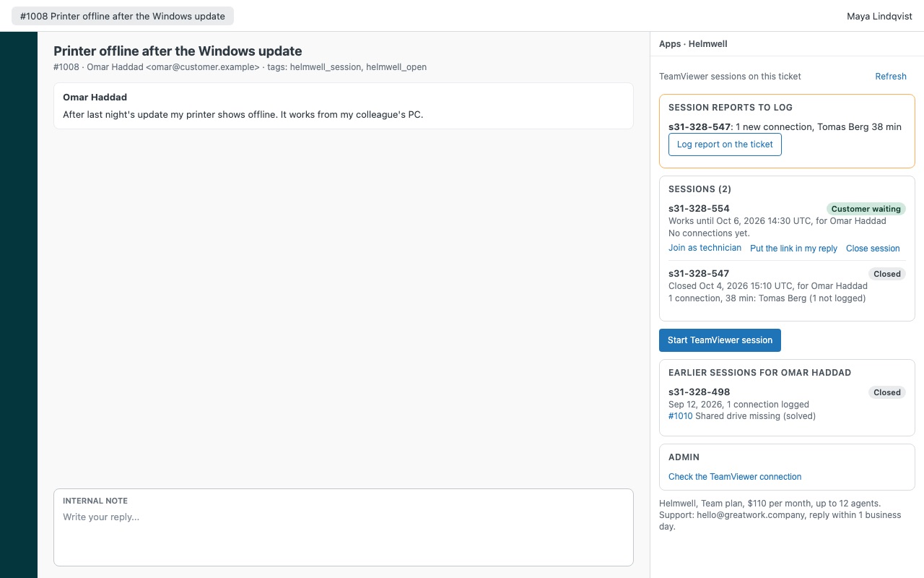The width and height of the screenshot is (924, 578).
Task: Click '1 connection, 38 min: Tomas Berg' line
Action: pyautogui.click(x=767, y=298)
